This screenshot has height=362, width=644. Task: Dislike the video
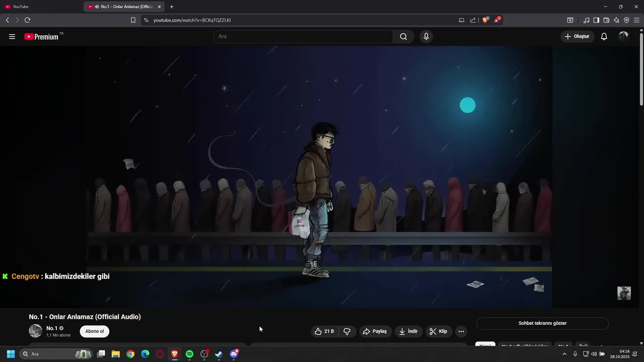point(347,331)
